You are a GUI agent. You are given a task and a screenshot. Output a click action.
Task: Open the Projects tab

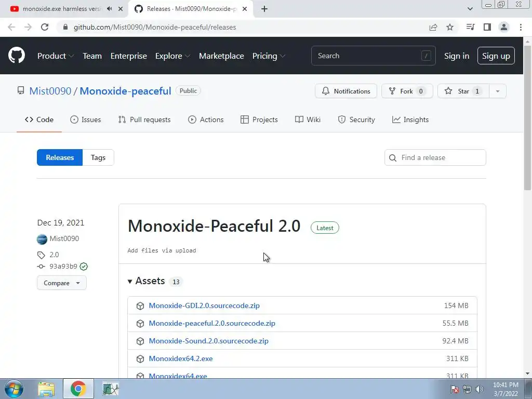[x=259, y=119]
